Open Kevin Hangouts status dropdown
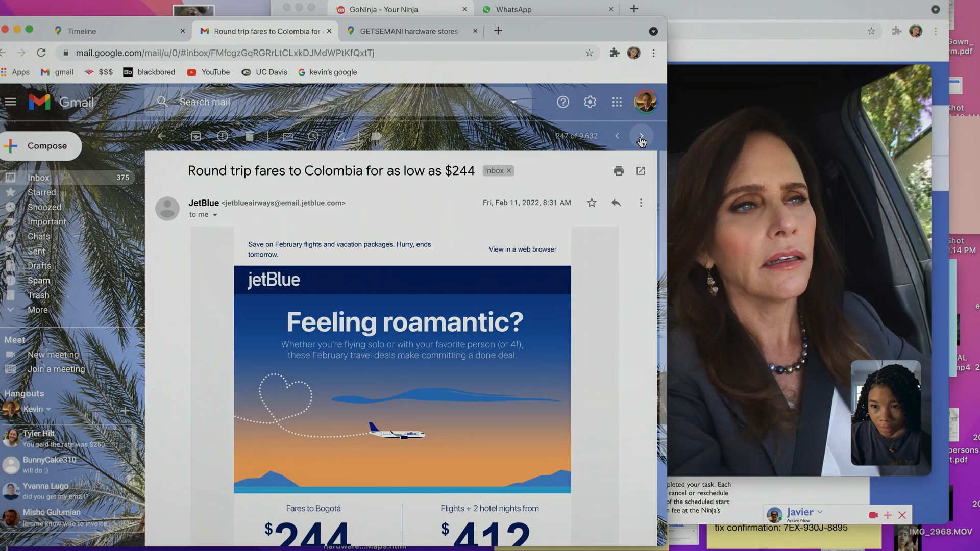This screenshot has height=551, width=980. (48, 409)
